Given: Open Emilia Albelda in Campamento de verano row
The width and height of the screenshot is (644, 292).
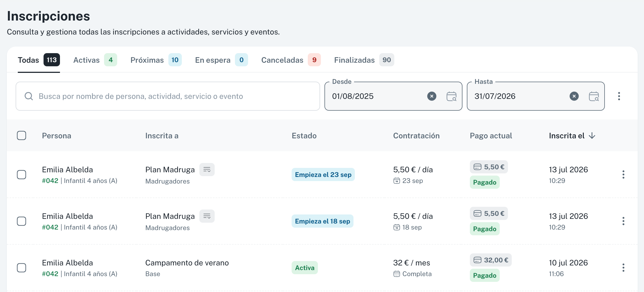Looking at the screenshot, I should [68, 263].
